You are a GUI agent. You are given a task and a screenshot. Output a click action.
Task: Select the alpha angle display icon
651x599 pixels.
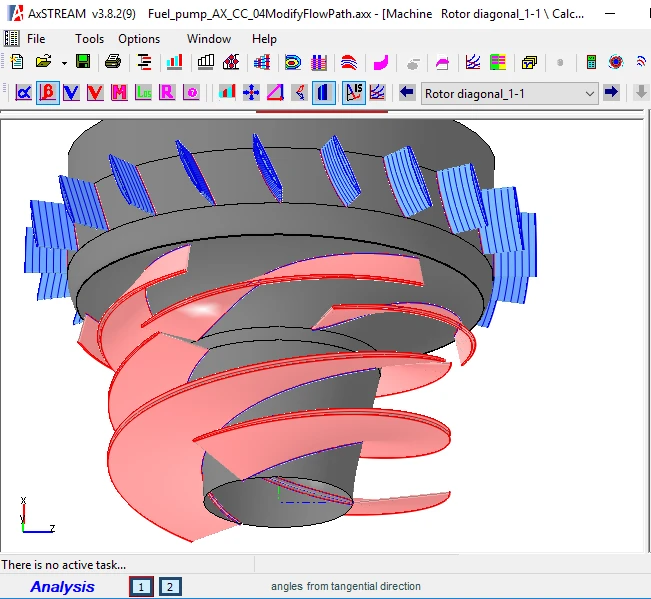(x=22, y=93)
